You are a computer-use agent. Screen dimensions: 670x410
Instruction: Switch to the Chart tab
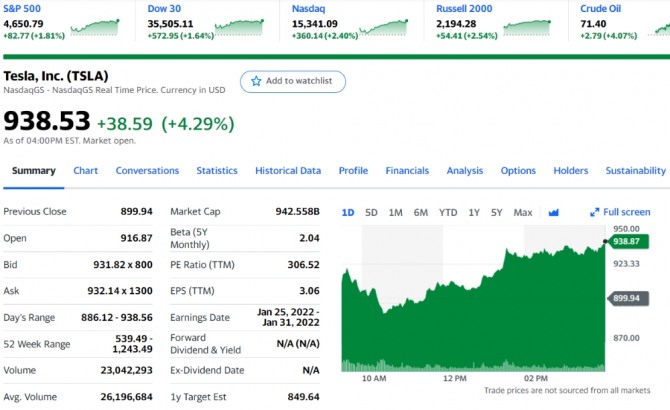click(85, 171)
